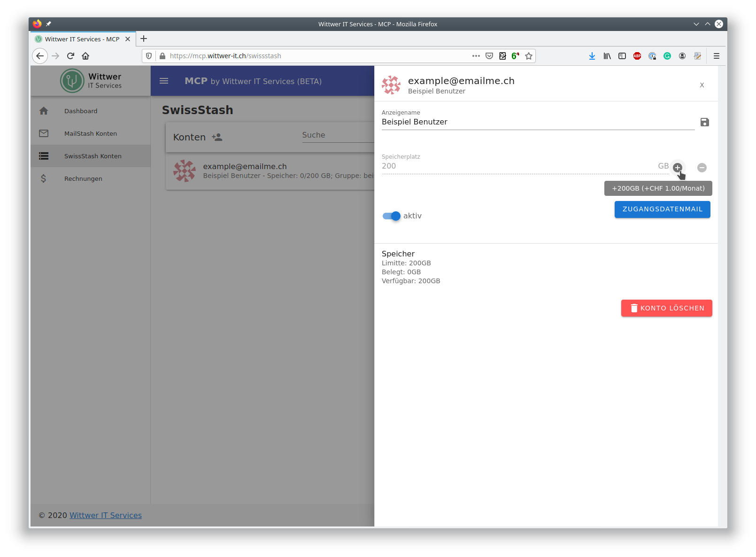Click the Rechnungen dollar icon
Screen dimensions: 756x557
coord(43,178)
